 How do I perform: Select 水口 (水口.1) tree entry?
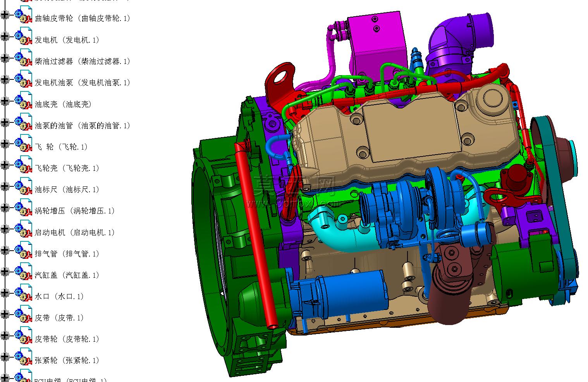[59, 296]
